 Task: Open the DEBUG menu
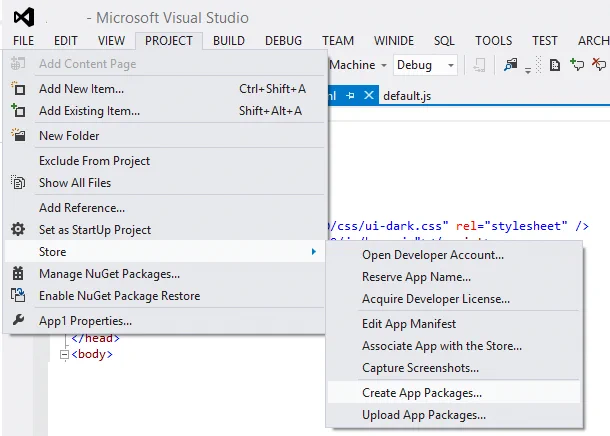(x=284, y=41)
